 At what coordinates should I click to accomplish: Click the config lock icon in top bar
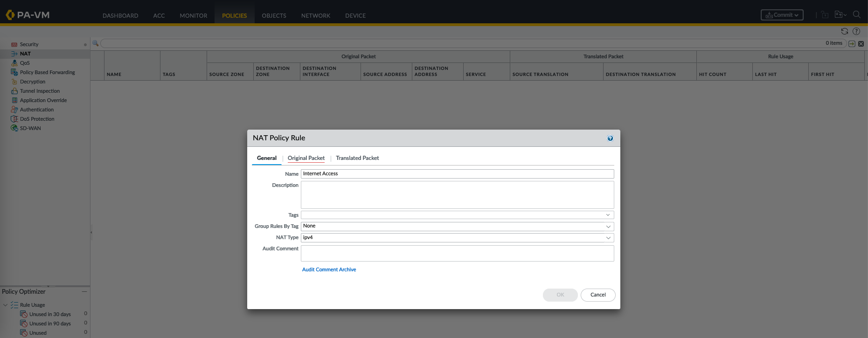pos(825,15)
